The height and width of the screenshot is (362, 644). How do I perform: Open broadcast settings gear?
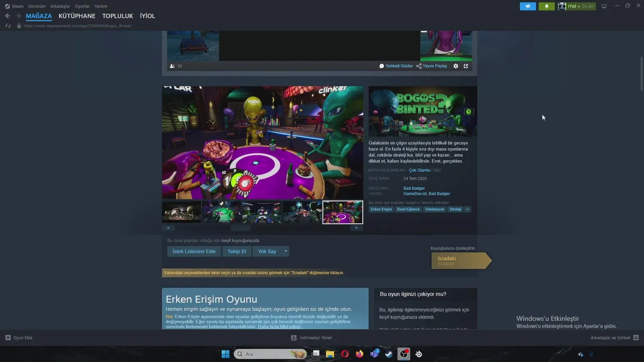coord(456,66)
